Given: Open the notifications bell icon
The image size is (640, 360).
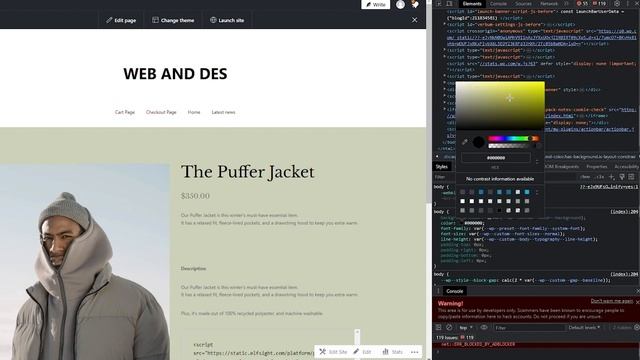Looking at the screenshot, I should click(x=415, y=4).
